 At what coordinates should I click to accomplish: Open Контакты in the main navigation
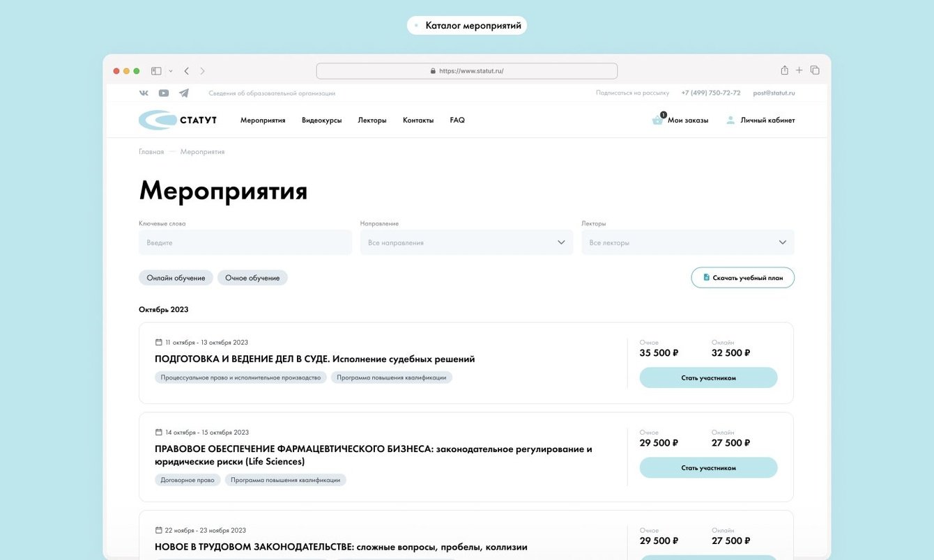click(418, 120)
